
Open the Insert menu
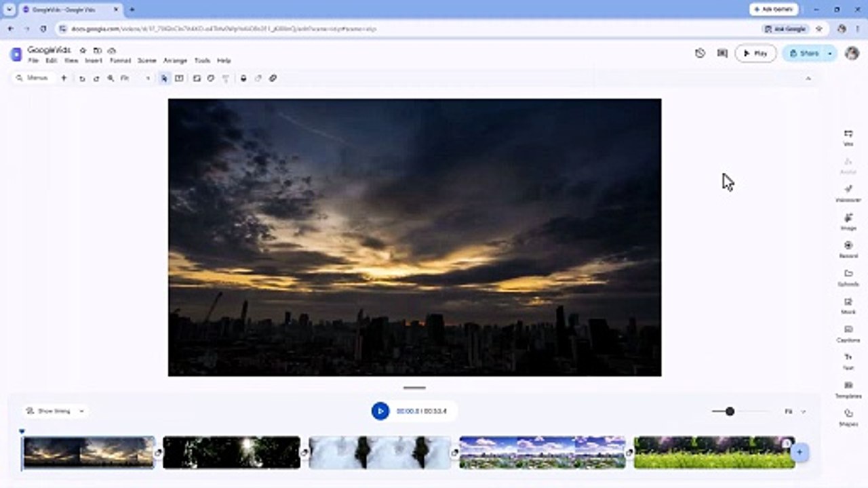(x=94, y=61)
